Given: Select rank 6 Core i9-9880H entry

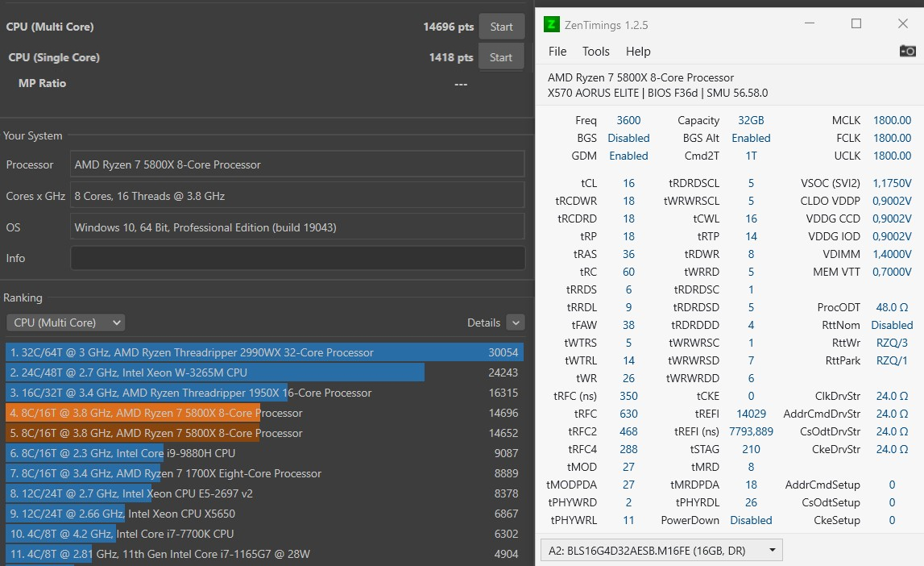Looking at the screenshot, I should (264, 453).
